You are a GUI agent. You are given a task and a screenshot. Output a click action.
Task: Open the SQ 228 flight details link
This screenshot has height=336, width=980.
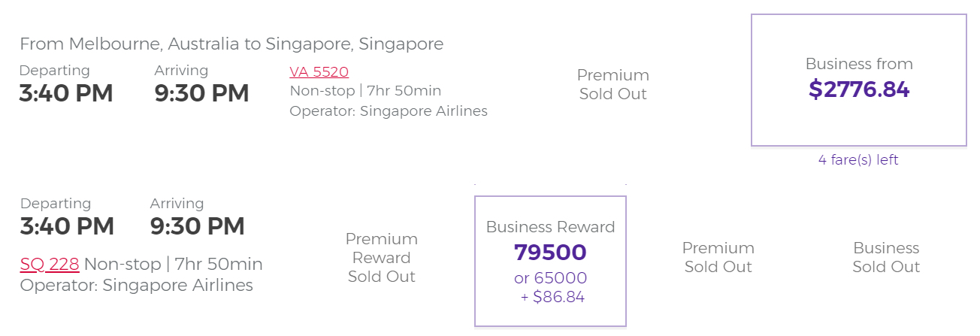pos(50,265)
